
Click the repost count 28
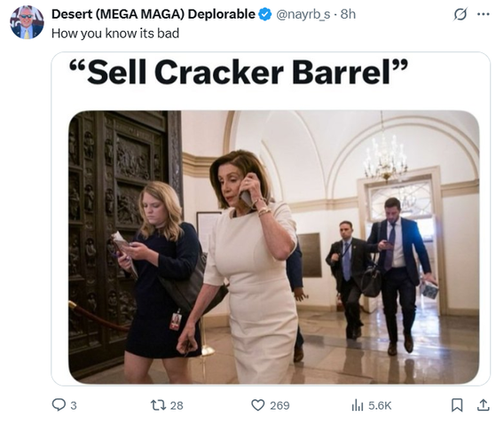[177, 405]
